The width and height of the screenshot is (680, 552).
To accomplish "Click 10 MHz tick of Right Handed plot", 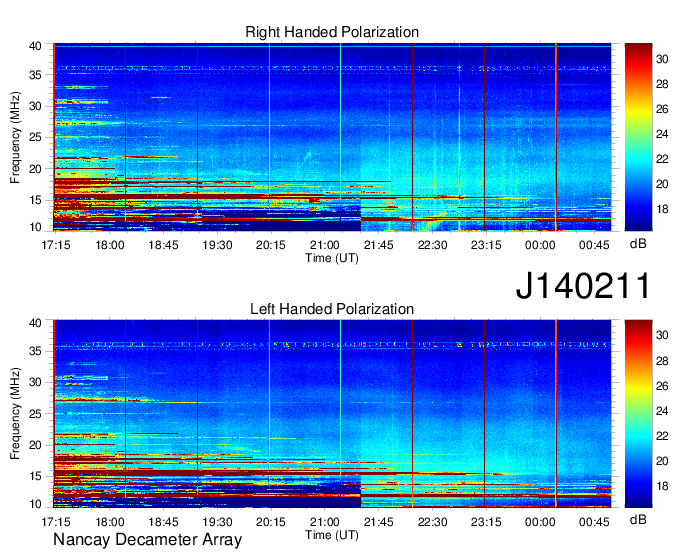I will 35,227.
